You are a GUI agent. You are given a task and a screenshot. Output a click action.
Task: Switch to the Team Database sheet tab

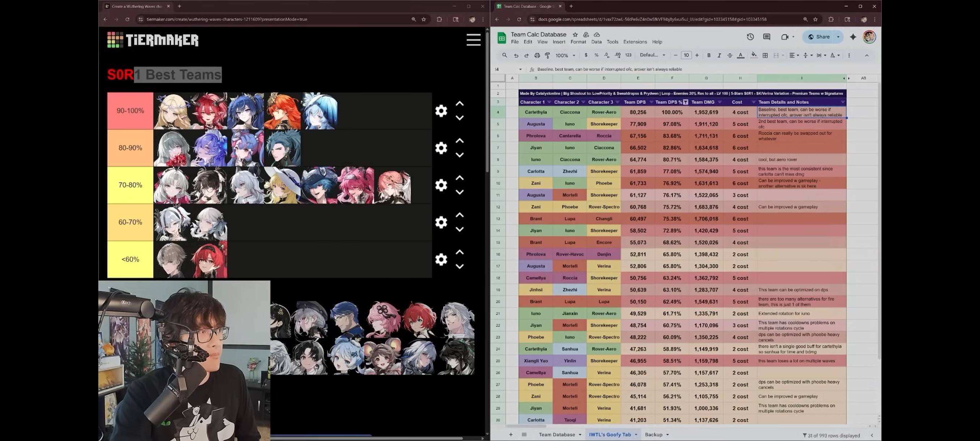[556, 434]
